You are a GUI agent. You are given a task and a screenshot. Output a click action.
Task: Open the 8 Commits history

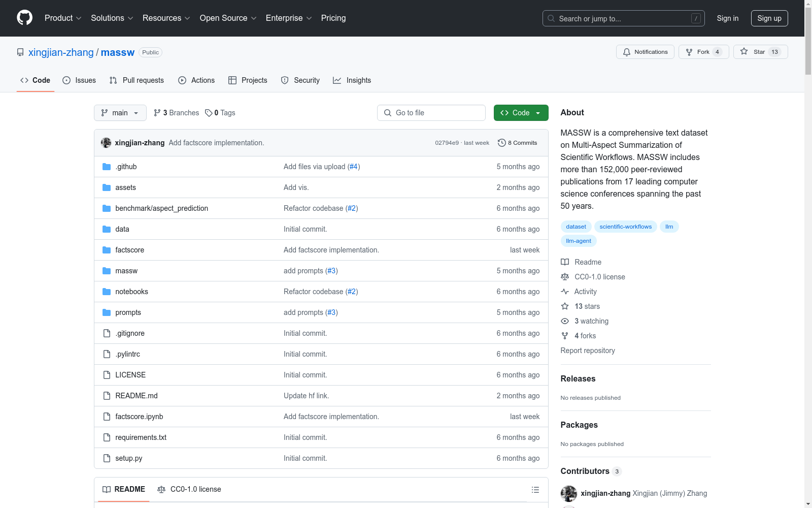coord(518,143)
